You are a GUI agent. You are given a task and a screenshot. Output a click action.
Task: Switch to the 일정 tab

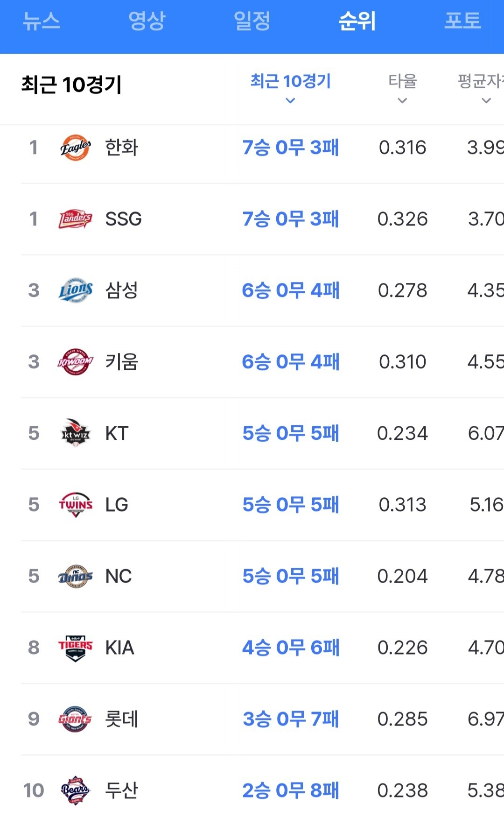(x=252, y=21)
